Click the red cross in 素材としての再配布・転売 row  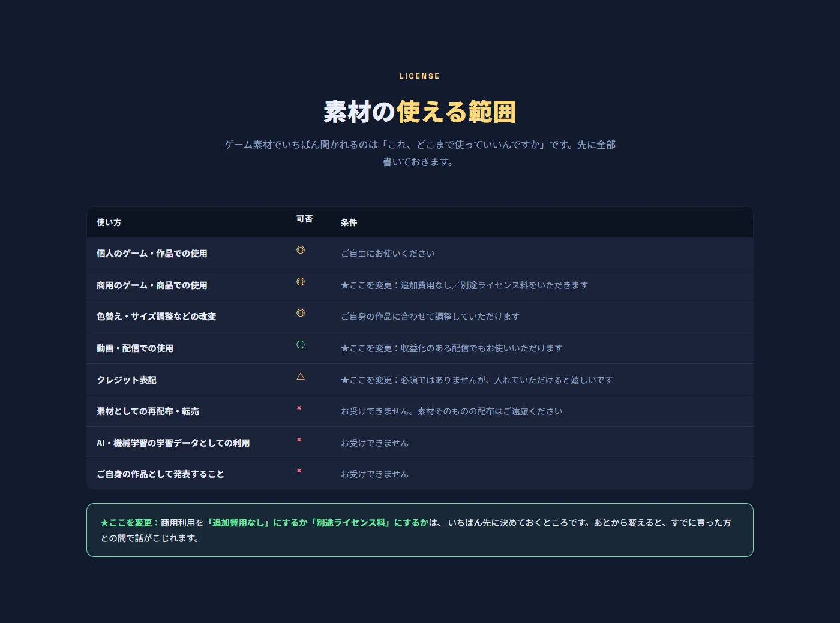299,408
